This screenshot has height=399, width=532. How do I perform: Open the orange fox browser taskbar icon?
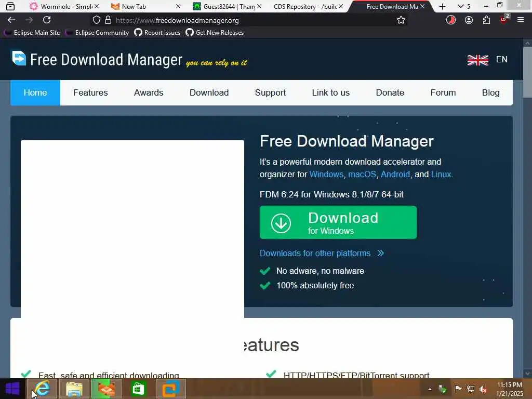point(106,389)
